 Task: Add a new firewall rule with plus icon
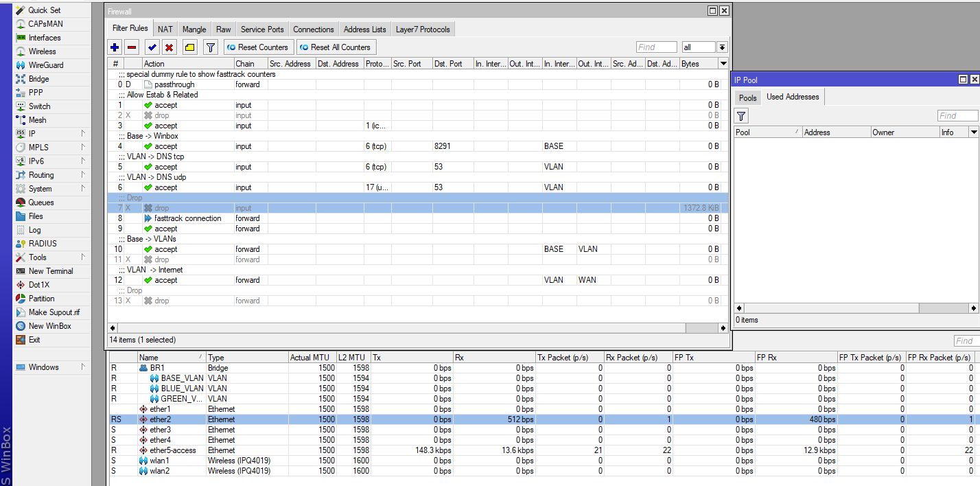pos(115,47)
